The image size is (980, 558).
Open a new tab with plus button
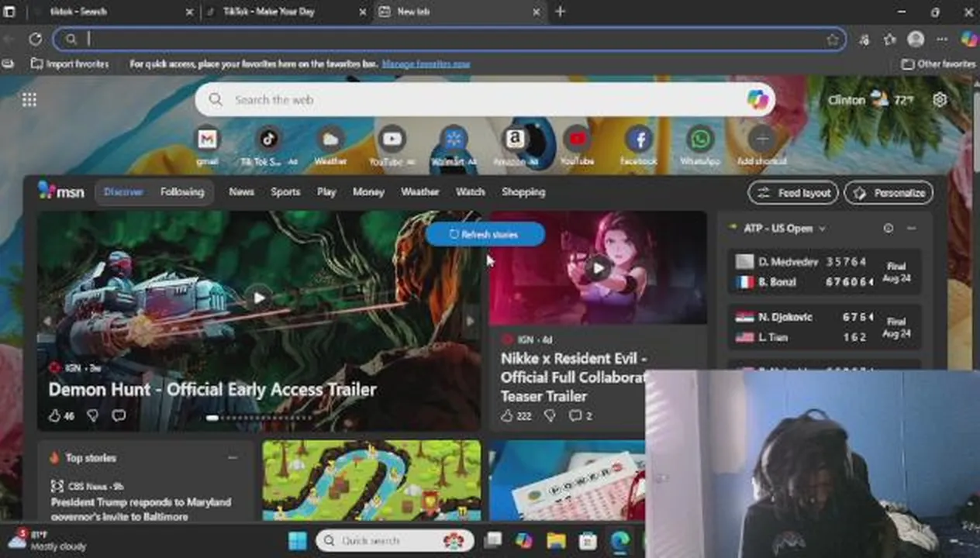[x=560, y=12]
